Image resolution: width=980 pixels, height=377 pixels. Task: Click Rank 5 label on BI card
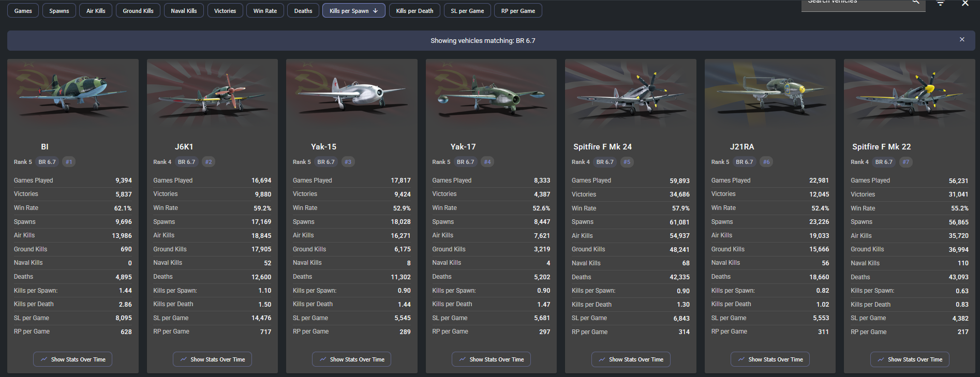pyautogui.click(x=23, y=162)
